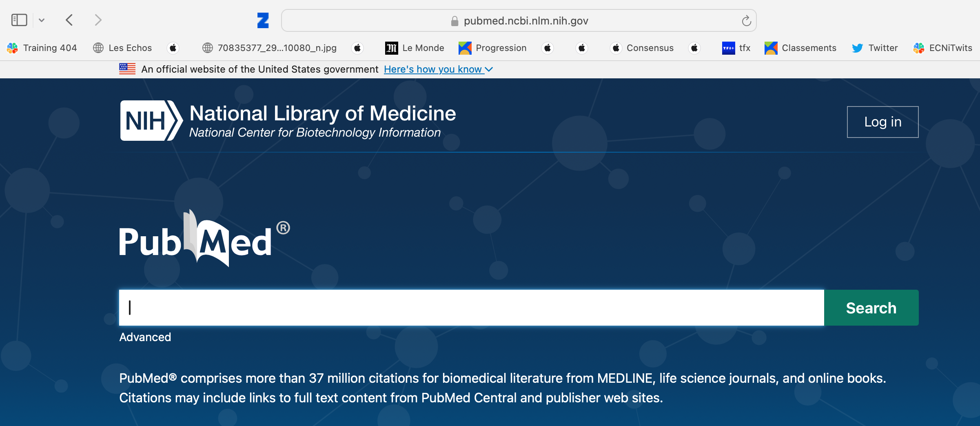Click the PubMed logo
The width and height of the screenshot is (980, 426).
coord(205,238)
